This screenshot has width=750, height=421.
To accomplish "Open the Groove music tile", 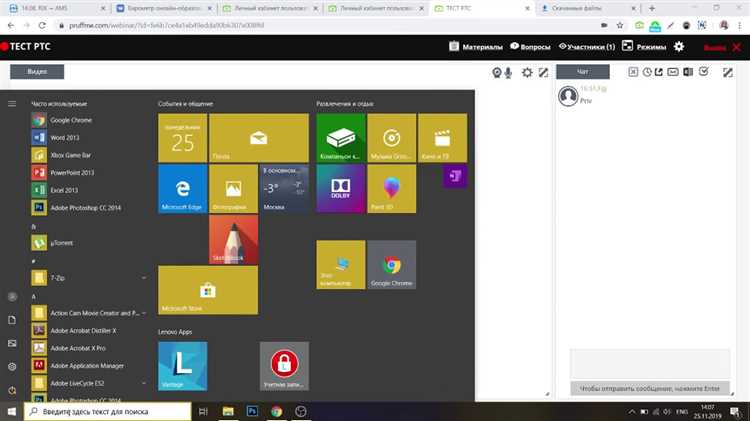I will tap(391, 138).
